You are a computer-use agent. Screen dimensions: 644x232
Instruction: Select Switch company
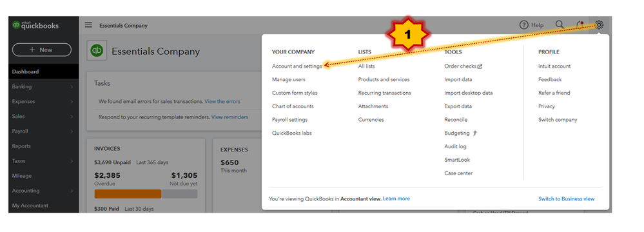click(x=558, y=120)
